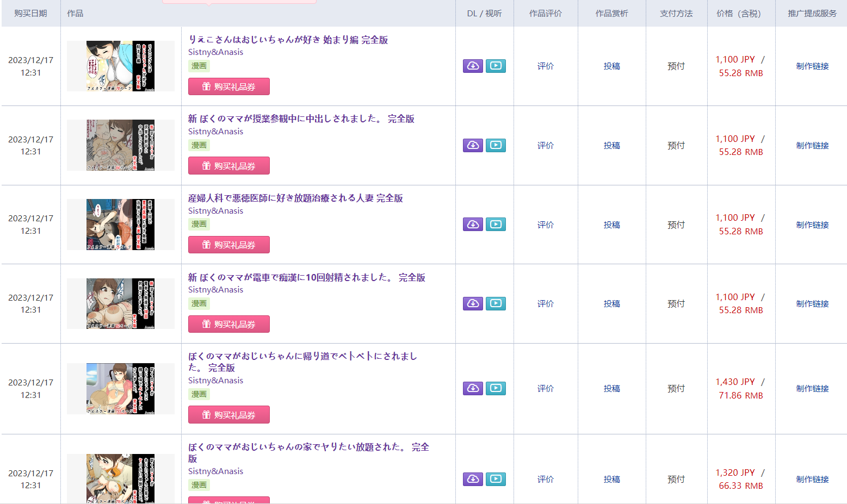Click view/play icon in the first row

(x=496, y=66)
